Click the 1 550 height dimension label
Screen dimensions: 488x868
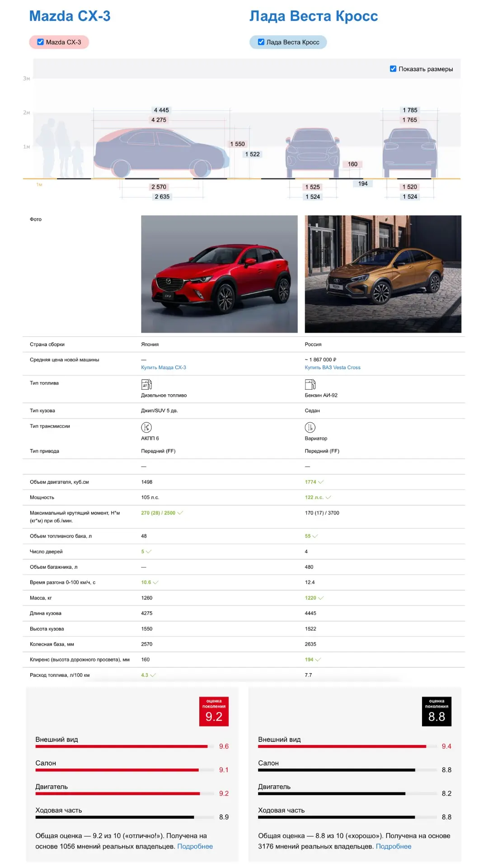coord(237,144)
